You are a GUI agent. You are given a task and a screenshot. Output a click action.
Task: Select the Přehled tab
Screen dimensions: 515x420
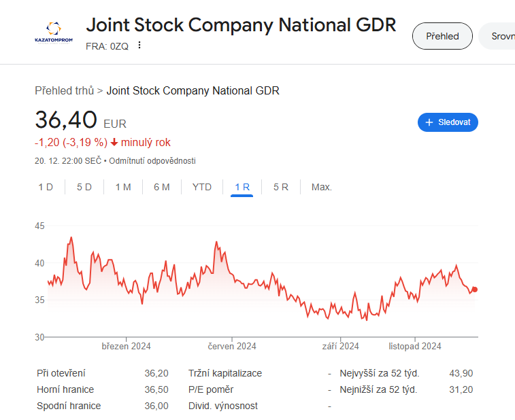[x=442, y=36]
